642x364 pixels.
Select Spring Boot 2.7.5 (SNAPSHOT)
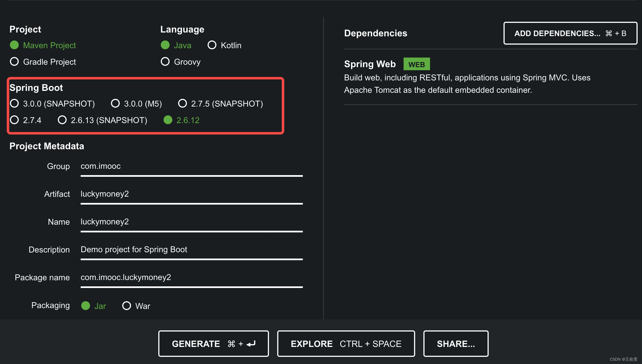point(183,104)
